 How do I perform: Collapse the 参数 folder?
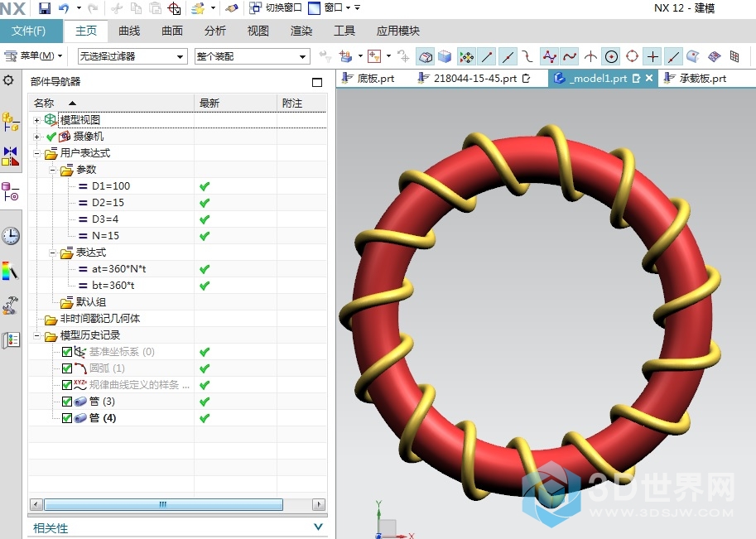tap(52, 170)
